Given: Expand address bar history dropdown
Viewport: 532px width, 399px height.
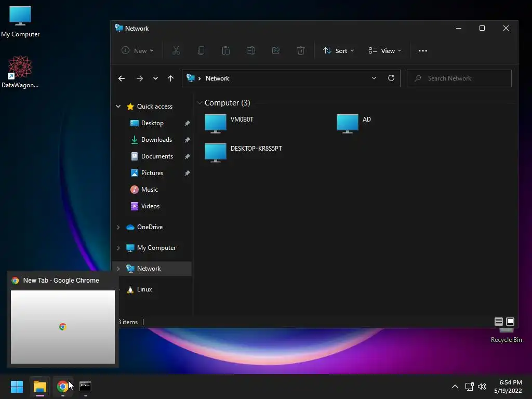Looking at the screenshot, I should 374,78.
